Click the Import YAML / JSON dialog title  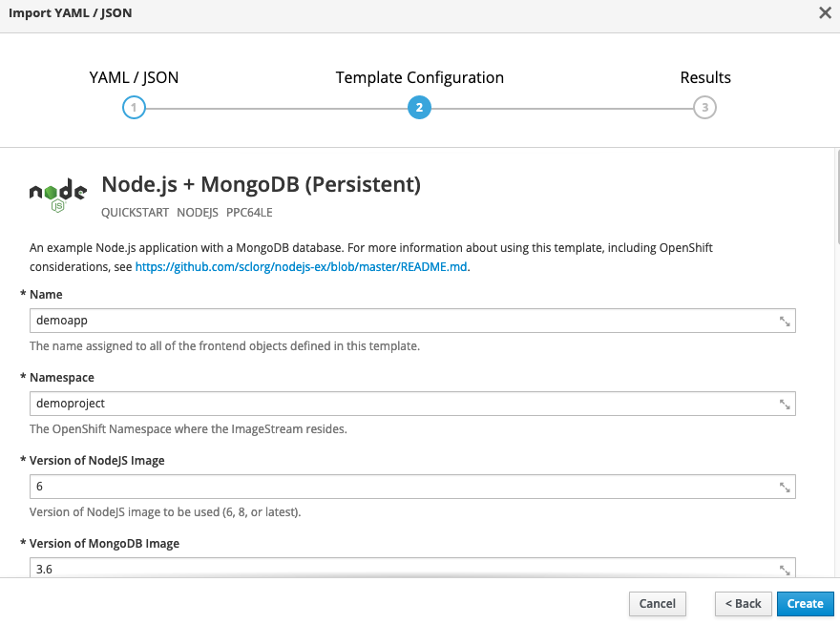coord(71,12)
